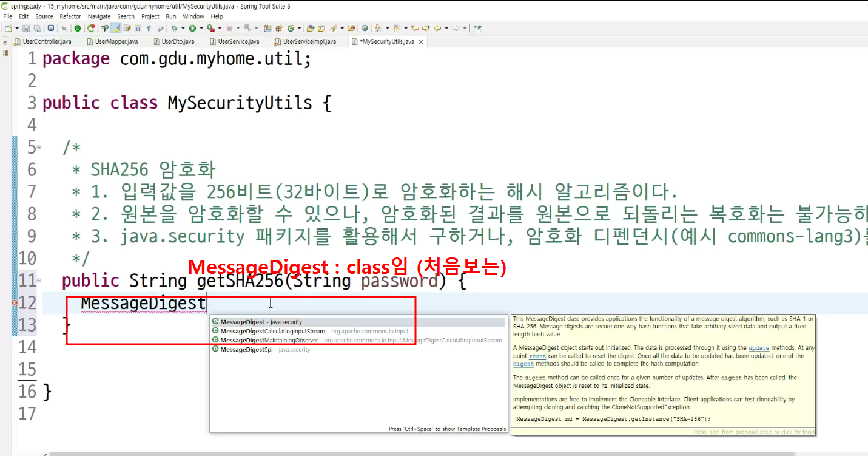Open the Refactor menu

[70, 16]
